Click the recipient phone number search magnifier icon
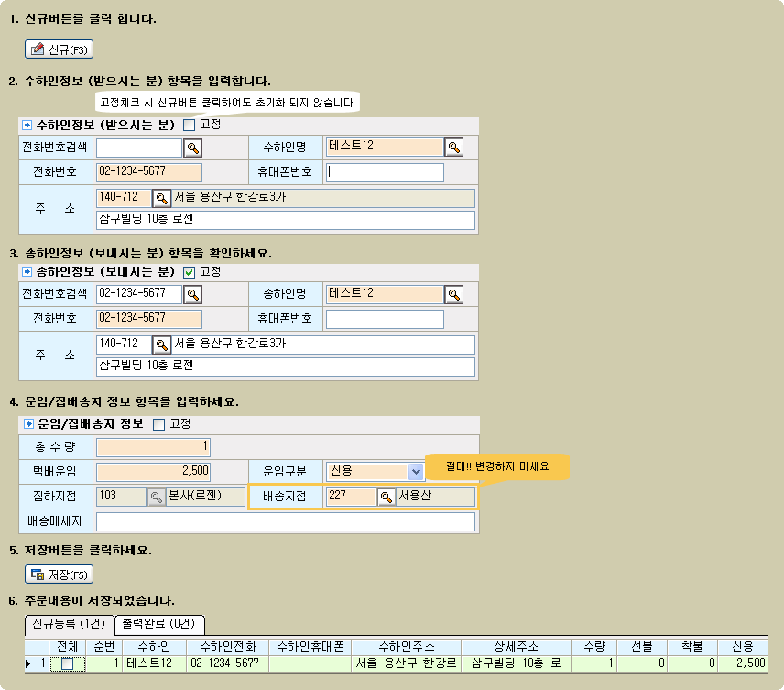784x690 pixels. 192,148
